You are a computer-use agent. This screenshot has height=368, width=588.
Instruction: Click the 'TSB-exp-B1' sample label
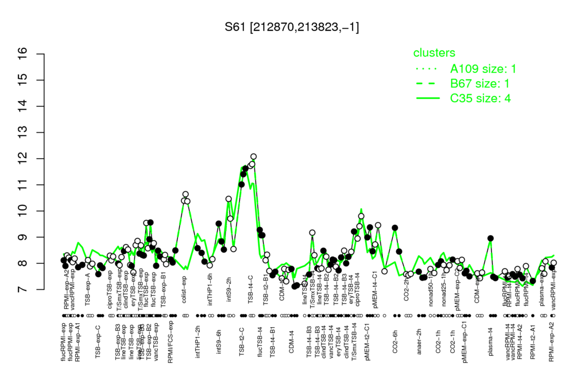[x=163, y=289]
